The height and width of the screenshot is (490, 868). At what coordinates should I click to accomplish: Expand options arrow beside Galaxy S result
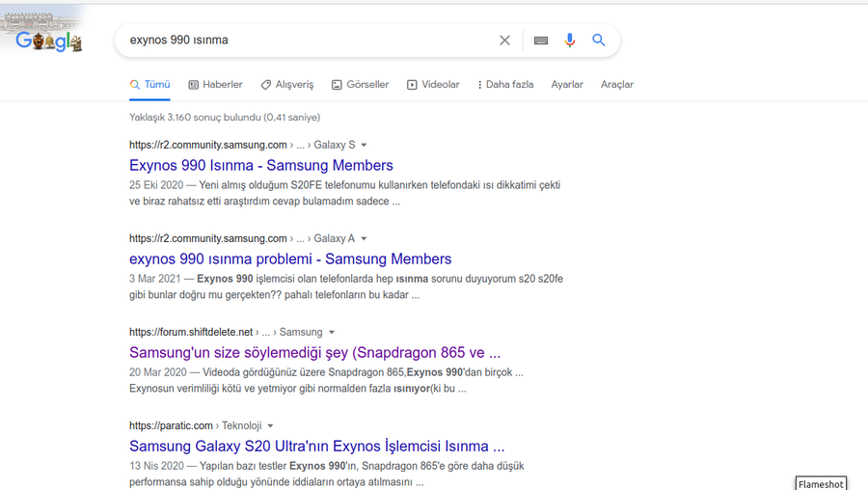point(365,146)
